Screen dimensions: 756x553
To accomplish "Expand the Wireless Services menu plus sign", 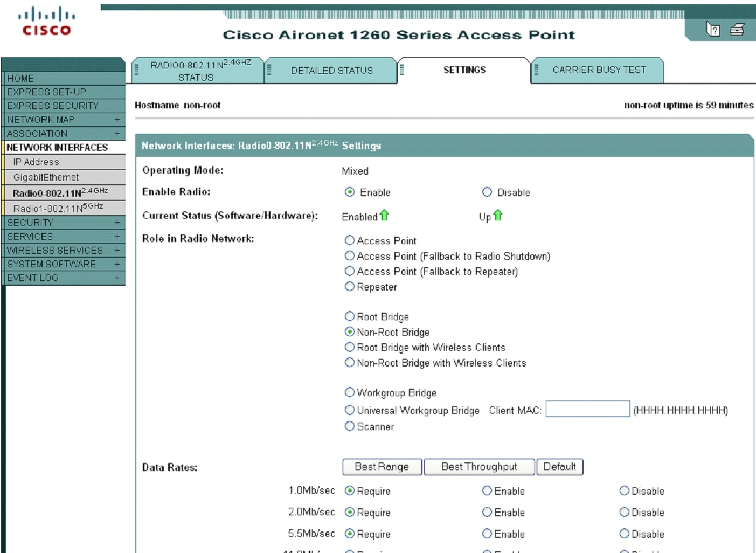I will click(x=117, y=250).
